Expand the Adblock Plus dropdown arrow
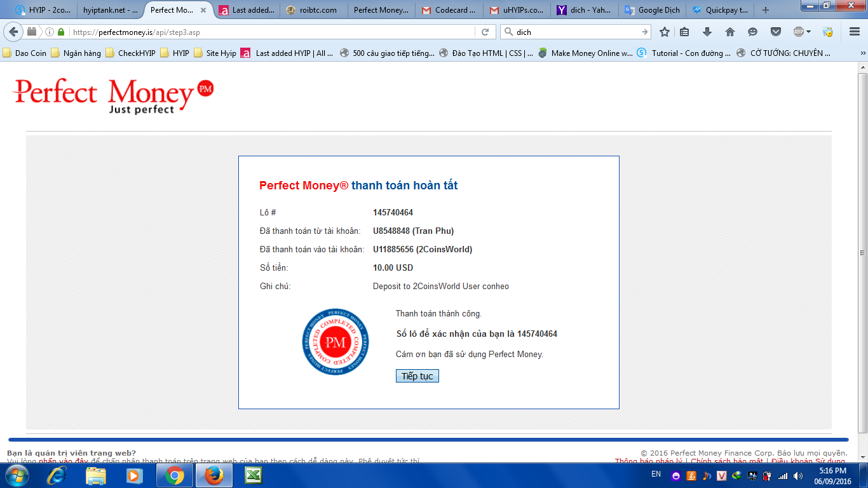This screenshot has width=868, height=488. coord(809,32)
